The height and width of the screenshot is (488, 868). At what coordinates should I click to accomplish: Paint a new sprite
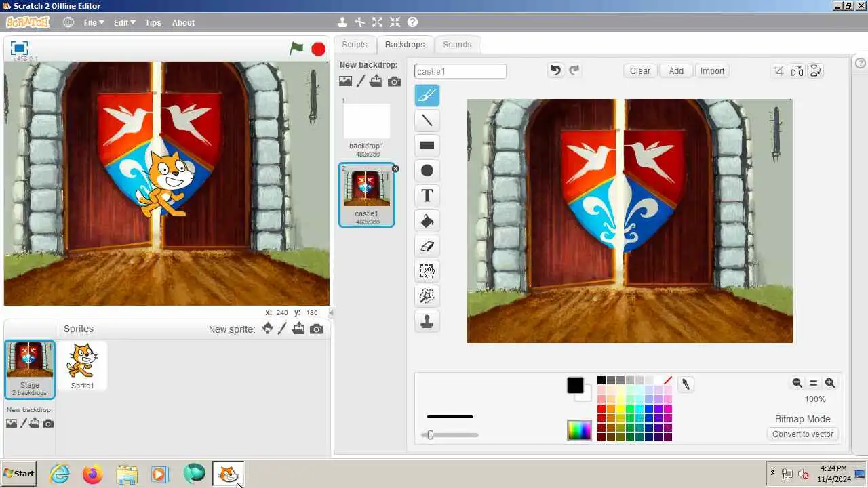(283, 329)
